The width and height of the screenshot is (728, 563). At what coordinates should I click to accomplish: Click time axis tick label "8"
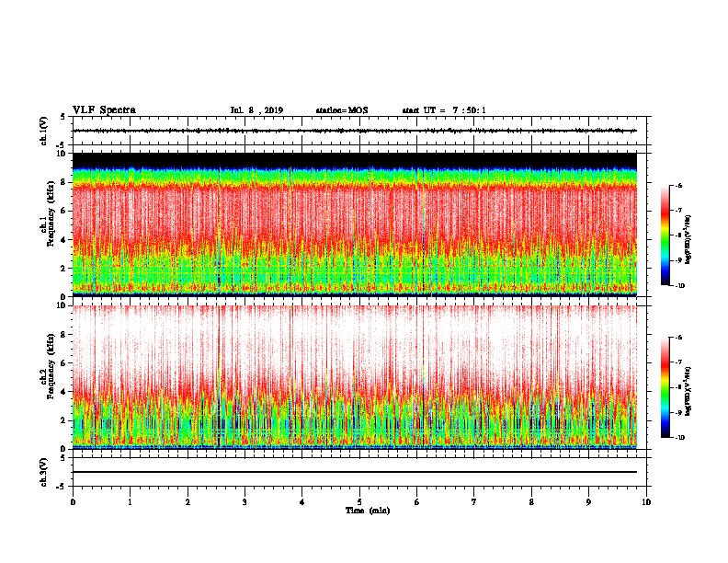[531, 502]
